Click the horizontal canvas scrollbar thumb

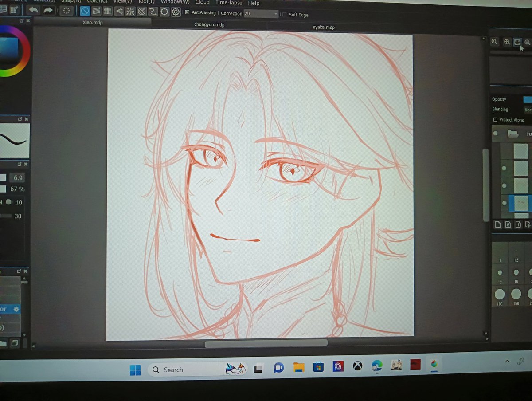tap(266, 343)
